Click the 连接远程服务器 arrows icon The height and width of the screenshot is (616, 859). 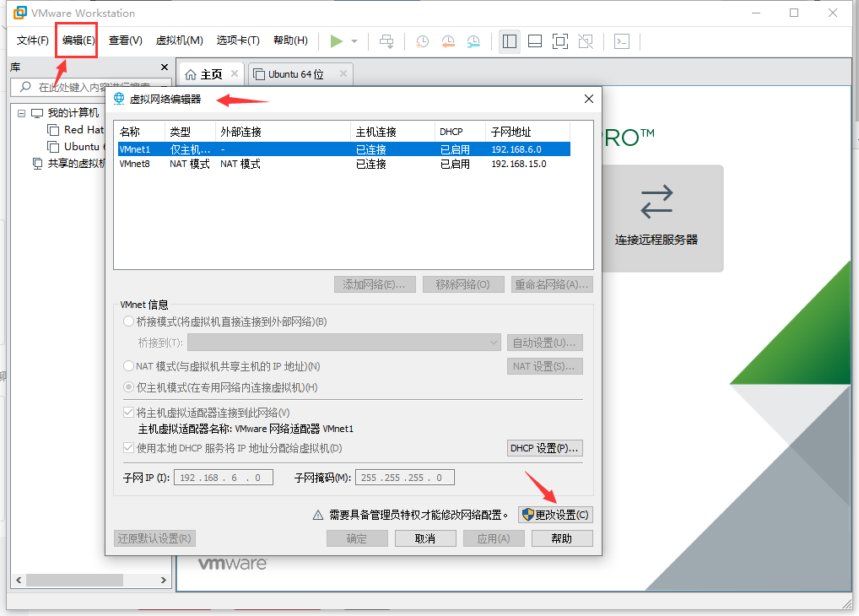point(656,202)
